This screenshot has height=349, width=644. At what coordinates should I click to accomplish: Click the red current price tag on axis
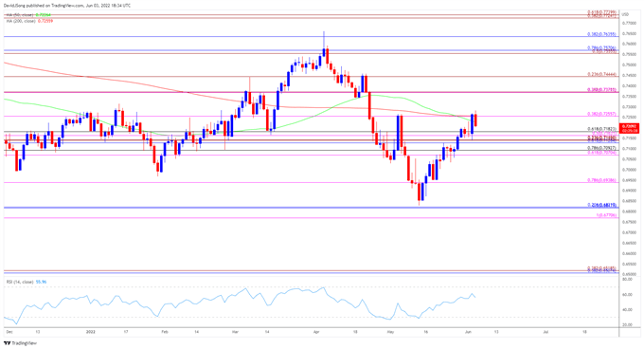pyautogui.click(x=630, y=128)
